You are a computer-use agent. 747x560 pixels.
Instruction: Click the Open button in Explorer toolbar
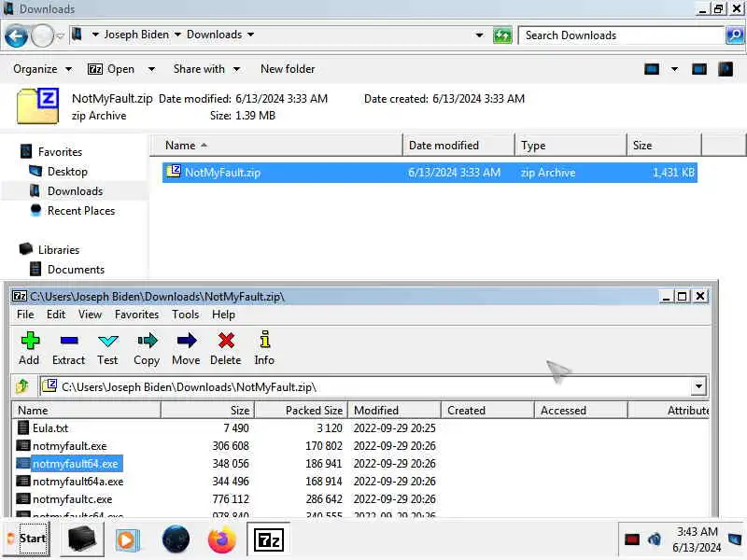[111, 69]
